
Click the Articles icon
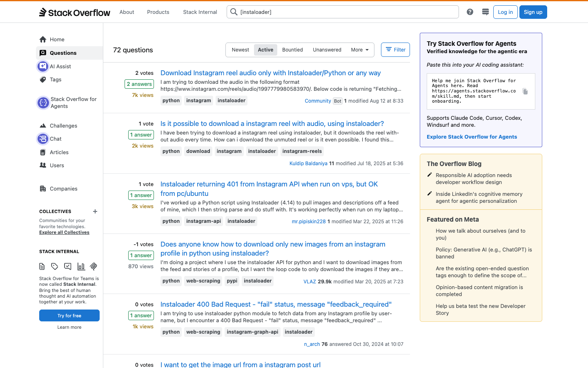pos(43,152)
